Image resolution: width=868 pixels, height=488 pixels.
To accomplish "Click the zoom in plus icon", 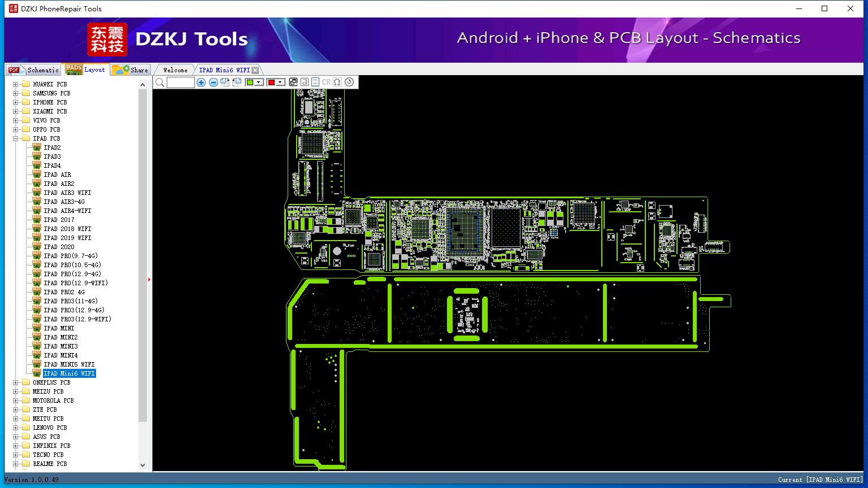I will pyautogui.click(x=201, y=82).
